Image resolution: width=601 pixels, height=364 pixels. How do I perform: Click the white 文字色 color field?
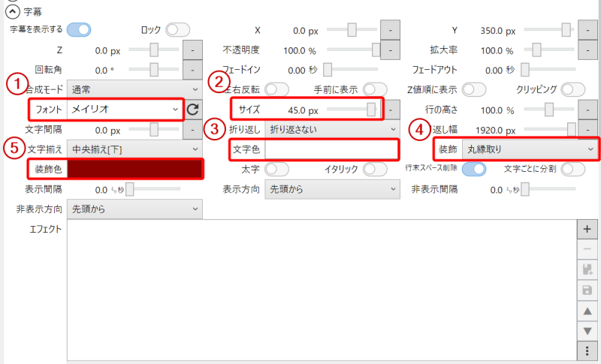pyautogui.click(x=331, y=149)
